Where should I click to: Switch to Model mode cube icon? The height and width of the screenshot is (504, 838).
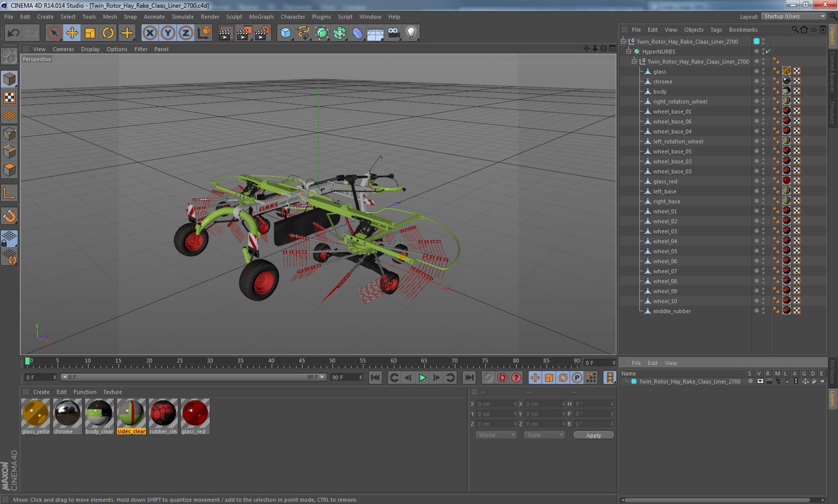(9, 79)
